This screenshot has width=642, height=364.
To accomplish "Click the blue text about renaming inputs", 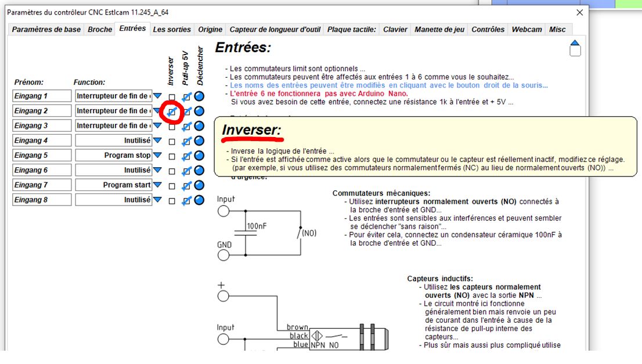I will coord(388,85).
